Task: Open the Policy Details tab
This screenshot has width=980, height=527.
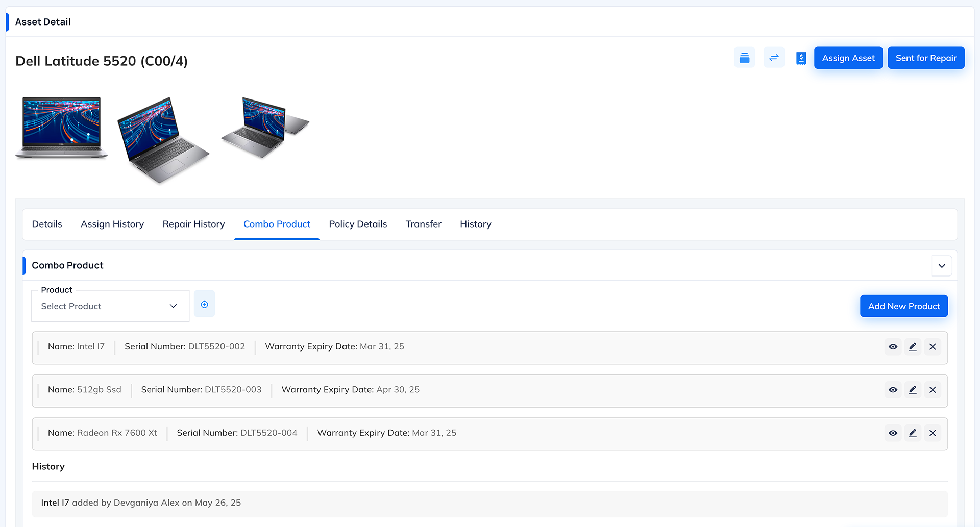Action: (358, 224)
